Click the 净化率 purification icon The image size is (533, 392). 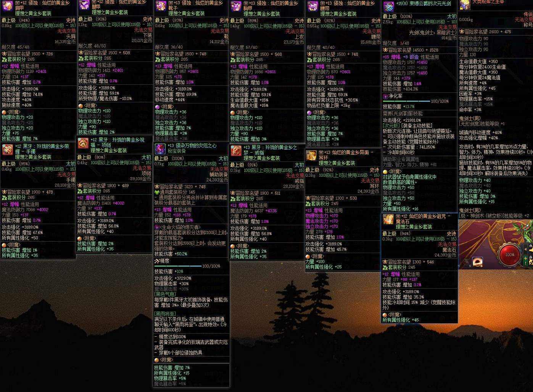point(385,97)
